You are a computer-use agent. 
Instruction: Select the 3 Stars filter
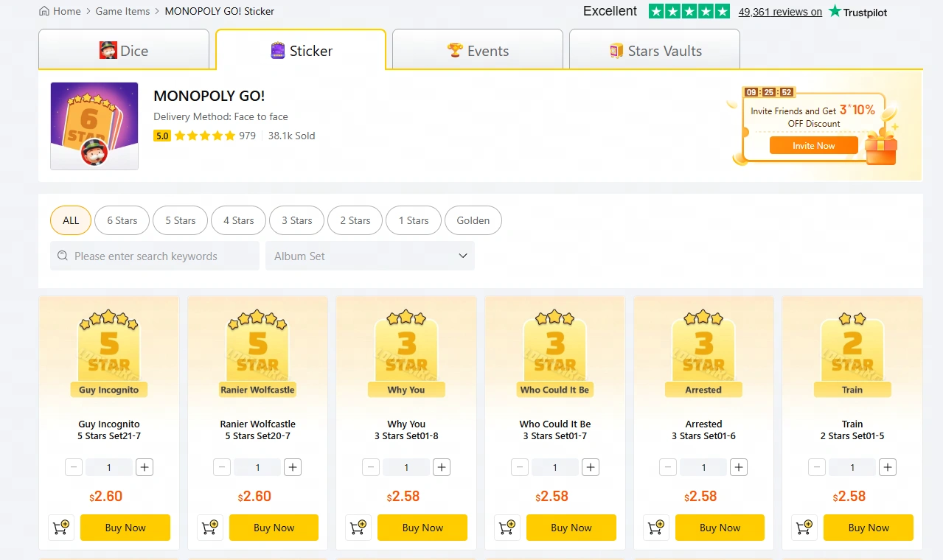tap(296, 220)
